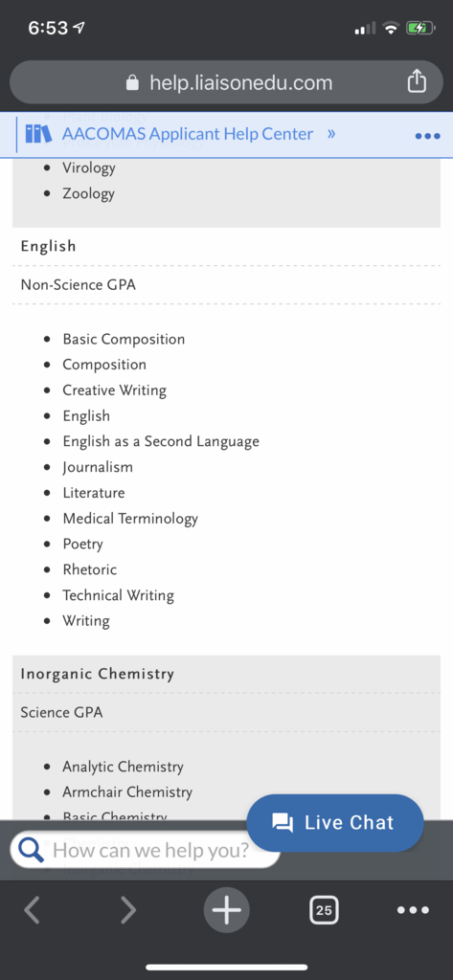Tap the Medical Terminology list item
This screenshot has width=453, height=980.
130,518
